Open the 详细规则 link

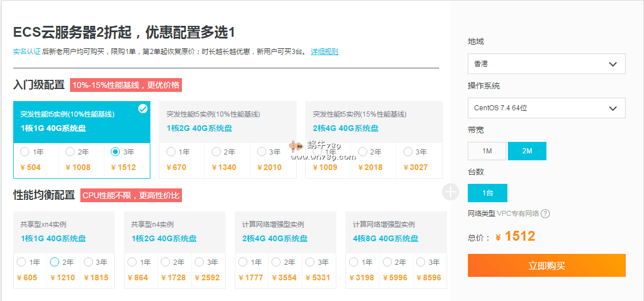(324, 52)
